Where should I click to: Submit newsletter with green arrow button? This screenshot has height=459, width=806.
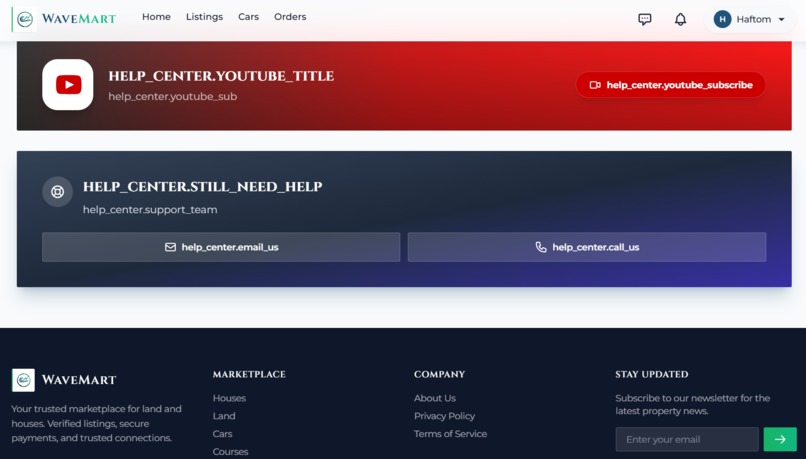coord(780,439)
